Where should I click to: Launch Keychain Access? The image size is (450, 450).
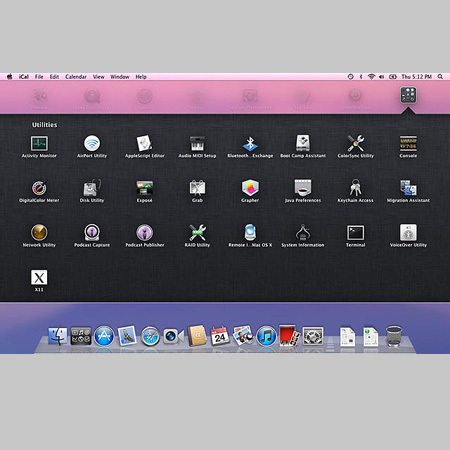[x=356, y=188]
